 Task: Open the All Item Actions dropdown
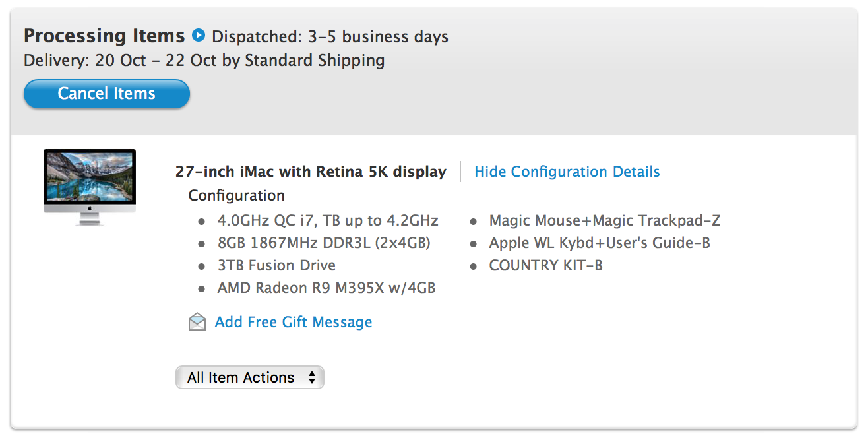pyautogui.click(x=249, y=377)
